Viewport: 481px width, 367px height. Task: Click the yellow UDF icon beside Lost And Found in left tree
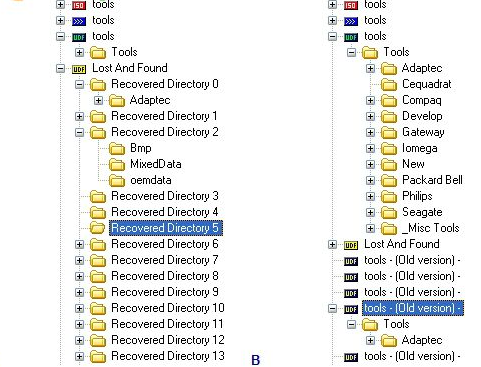pos(79,69)
